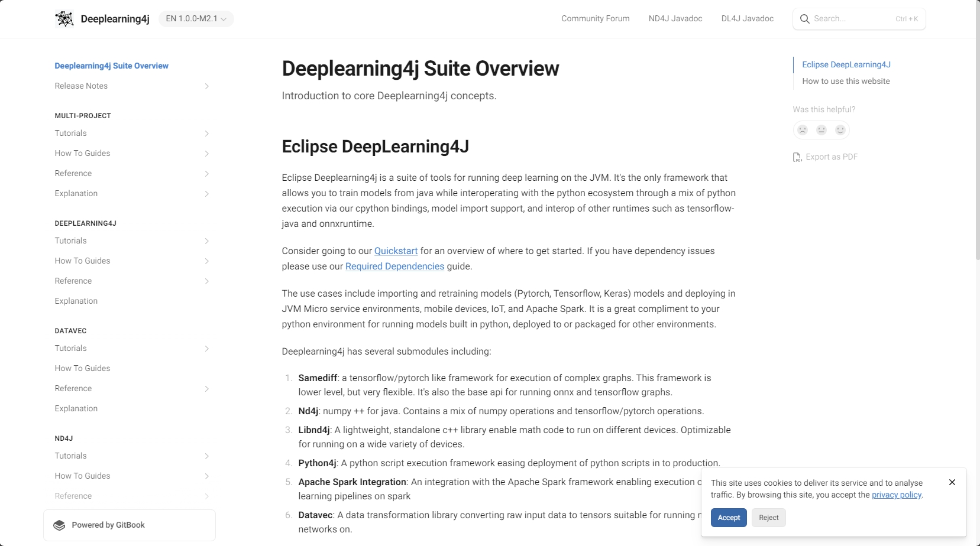Click the neutral face feedback icon
Image resolution: width=980 pixels, height=546 pixels.
821,130
